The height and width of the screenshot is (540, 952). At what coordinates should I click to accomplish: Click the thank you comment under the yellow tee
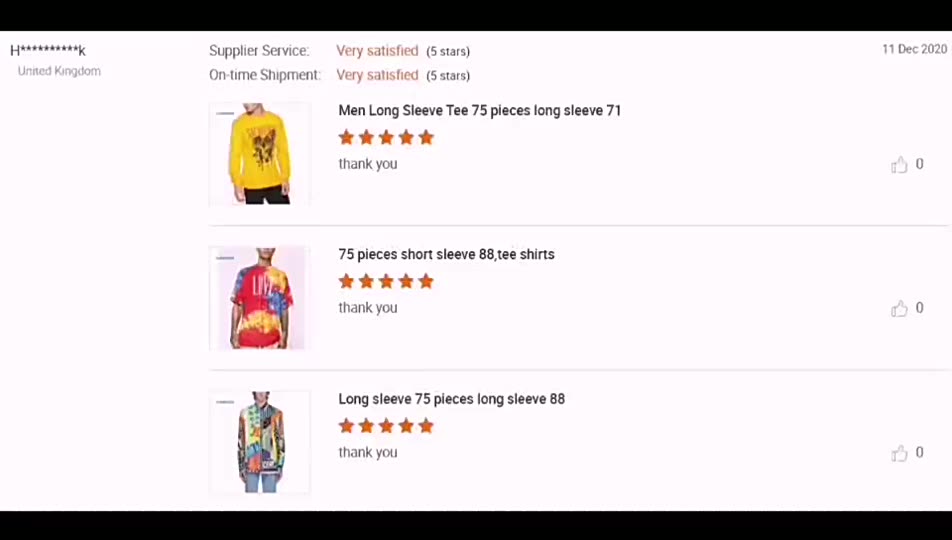368,164
